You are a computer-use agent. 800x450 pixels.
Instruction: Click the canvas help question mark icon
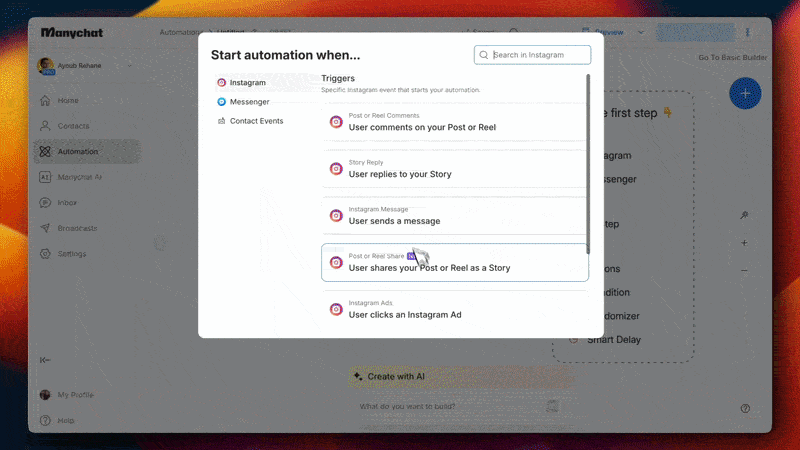745,408
